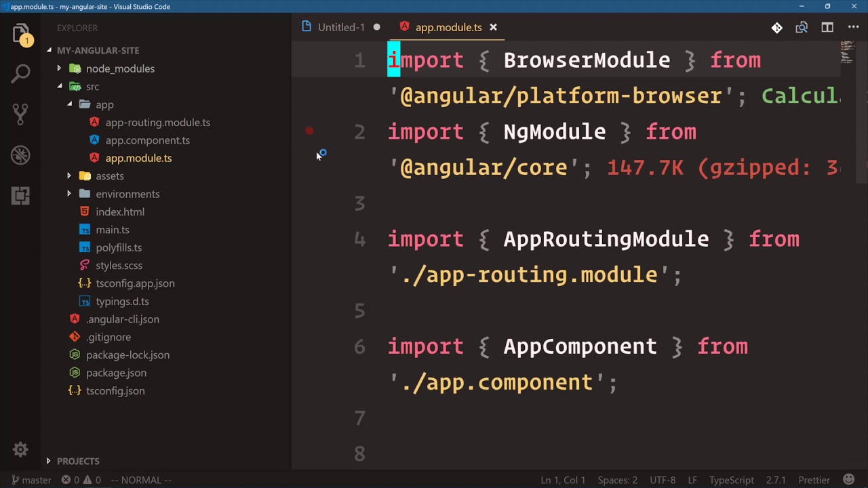Open the Search view in activity bar
868x488 pixels.
20,73
